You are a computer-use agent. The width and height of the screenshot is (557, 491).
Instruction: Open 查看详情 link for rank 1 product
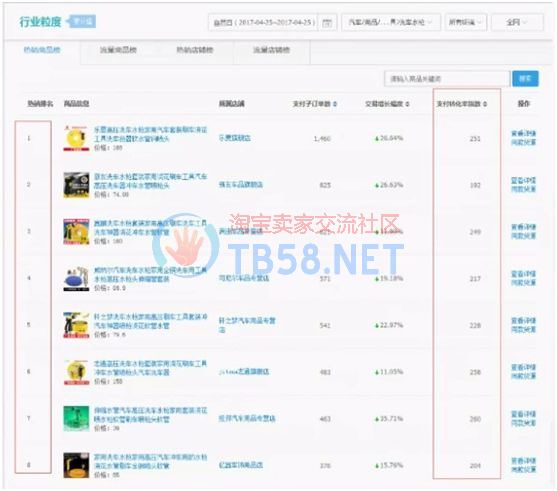[x=523, y=134]
